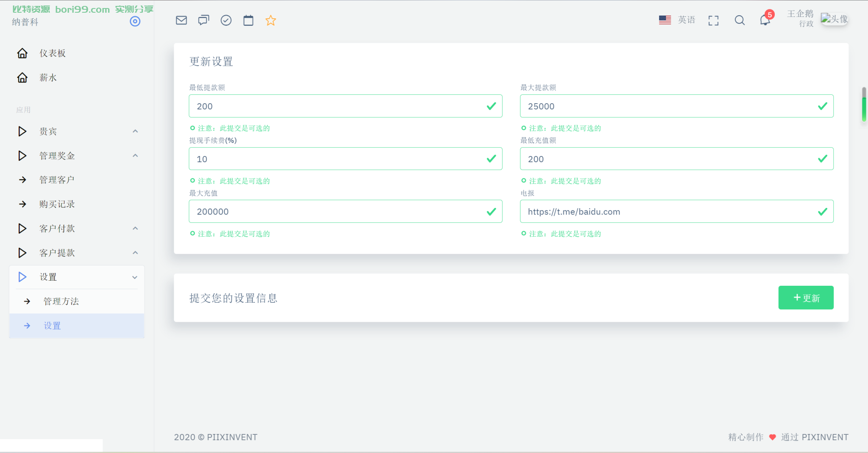Viewport: 868px width, 453px height.
Task: Click the 提交您的设置信息 text
Action: pos(233,298)
